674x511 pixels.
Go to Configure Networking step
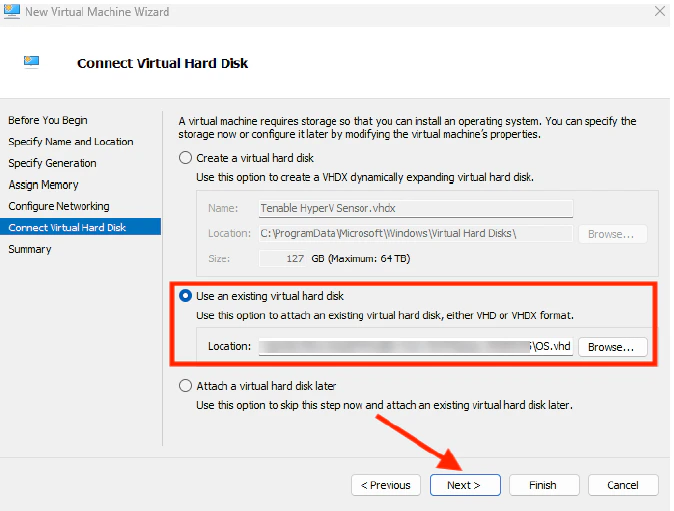point(59,206)
